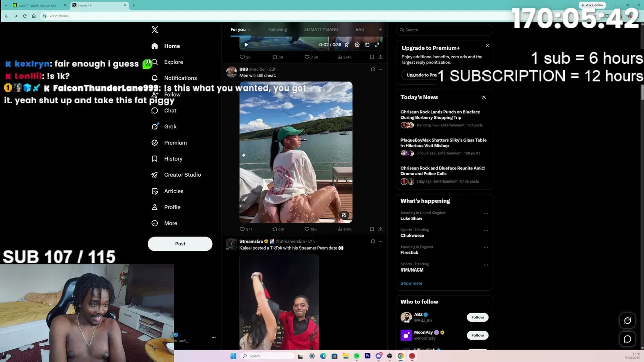
Task: Click the Post button
Action: pyautogui.click(x=180, y=244)
